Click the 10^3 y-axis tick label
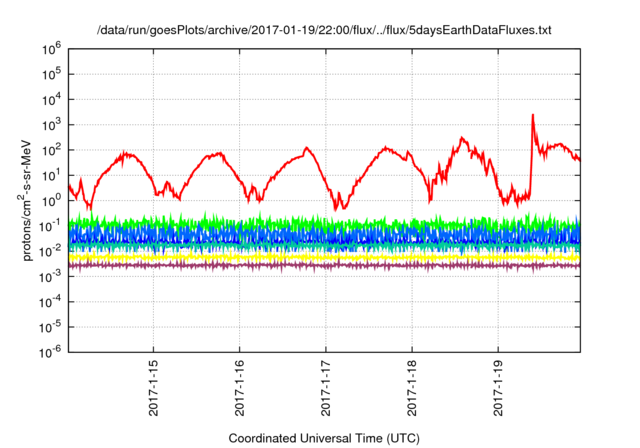 51,124
